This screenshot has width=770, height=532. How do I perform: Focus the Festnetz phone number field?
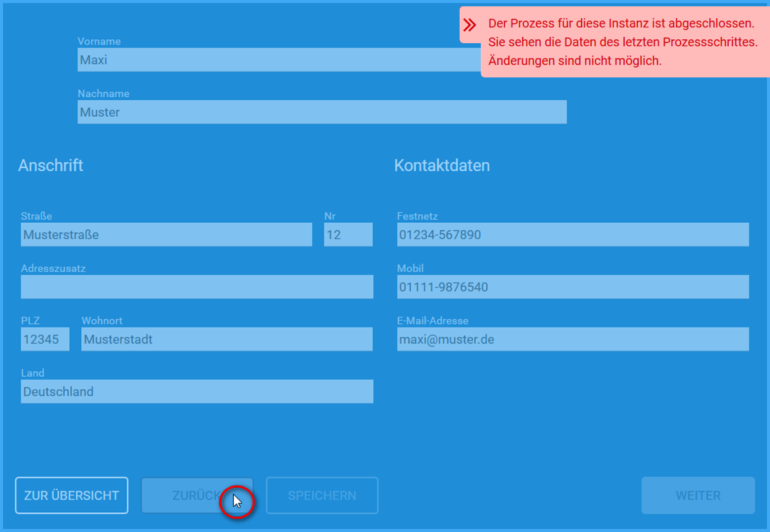573,235
